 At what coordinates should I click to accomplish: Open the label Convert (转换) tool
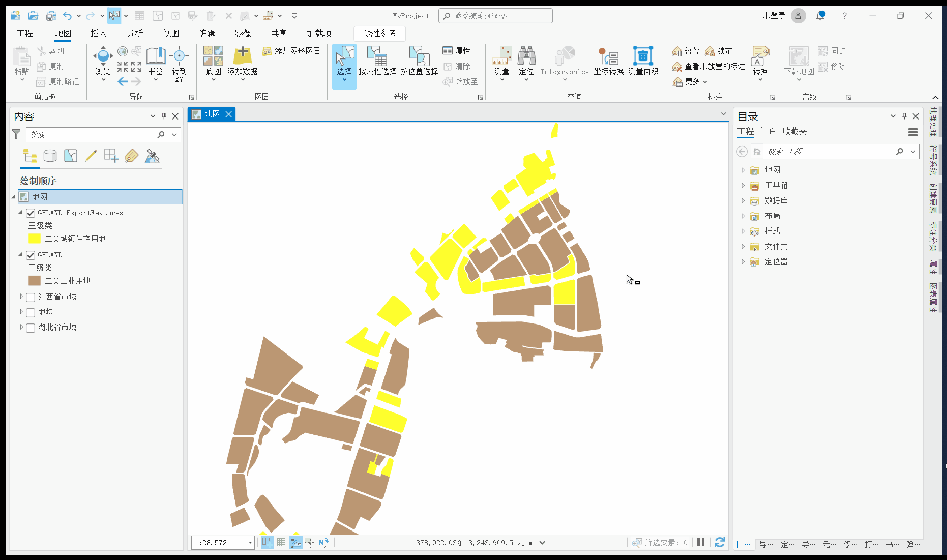tap(760, 64)
